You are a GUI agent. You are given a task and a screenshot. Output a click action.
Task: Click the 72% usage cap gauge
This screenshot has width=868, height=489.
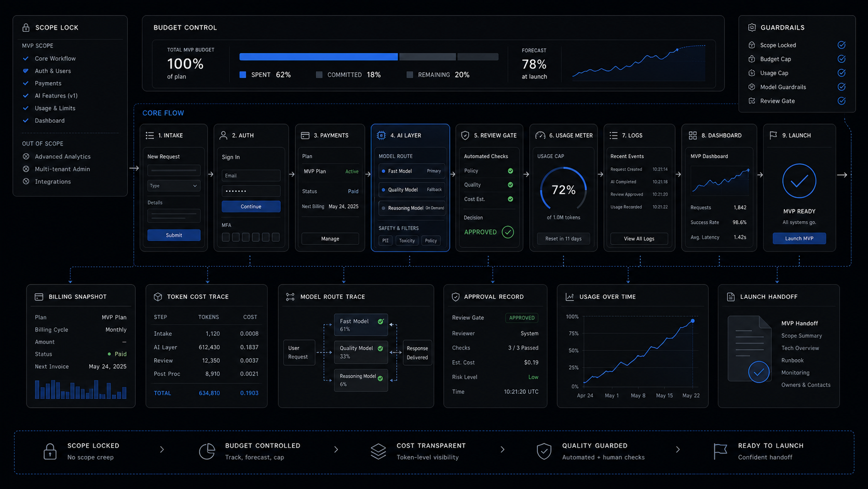tap(564, 190)
